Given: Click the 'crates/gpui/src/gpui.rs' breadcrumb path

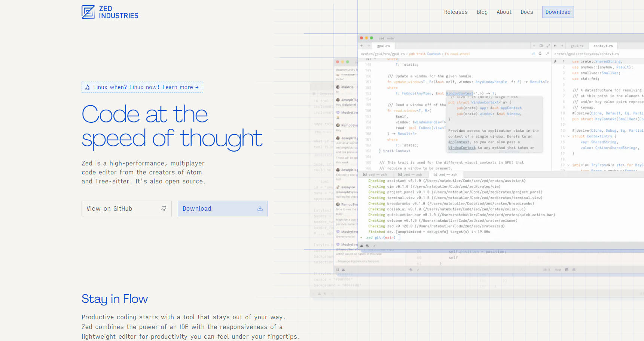Looking at the screenshot, I should pos(383,54).
